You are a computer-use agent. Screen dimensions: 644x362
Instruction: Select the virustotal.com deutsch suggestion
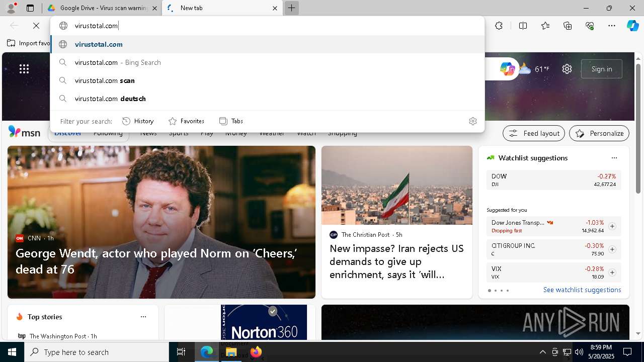(267, 99)
